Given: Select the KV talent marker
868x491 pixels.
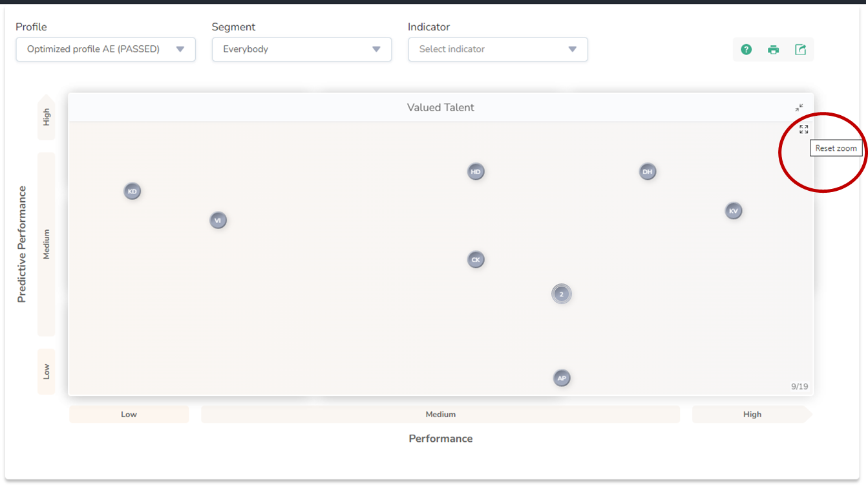Looking at the screenshot, I should click(733, 211).
